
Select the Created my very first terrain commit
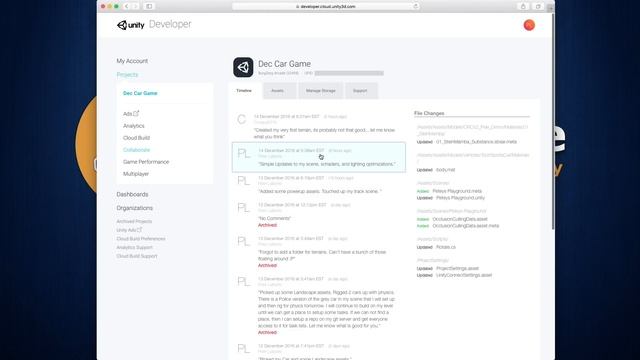[x=324, y=133]
